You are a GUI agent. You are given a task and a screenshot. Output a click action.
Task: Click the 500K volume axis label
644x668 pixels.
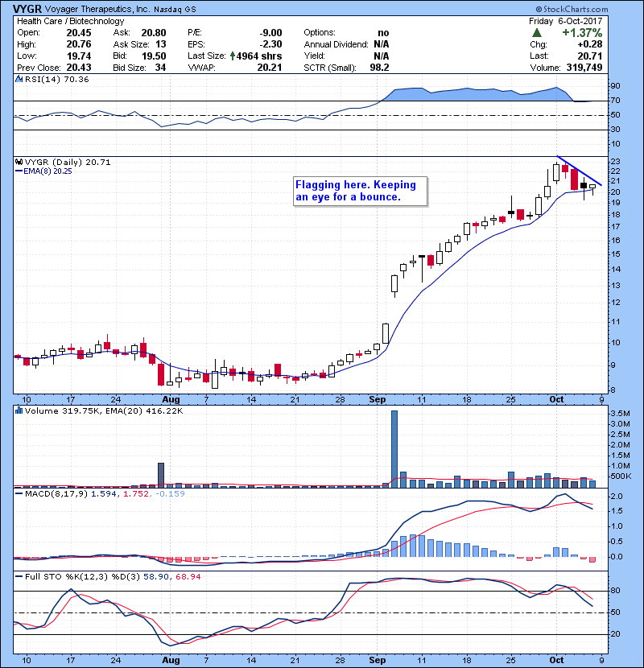(621, 476)
